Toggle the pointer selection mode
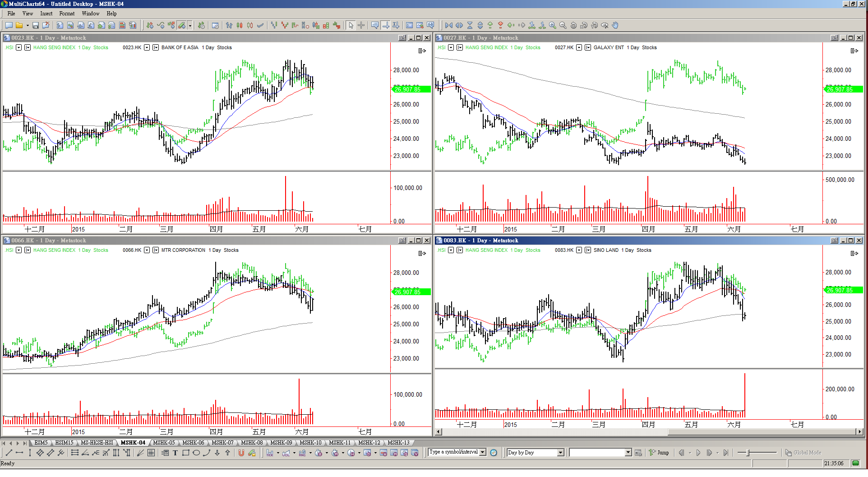The height and width of the screenshot is (477, 868). click(351, 25)
